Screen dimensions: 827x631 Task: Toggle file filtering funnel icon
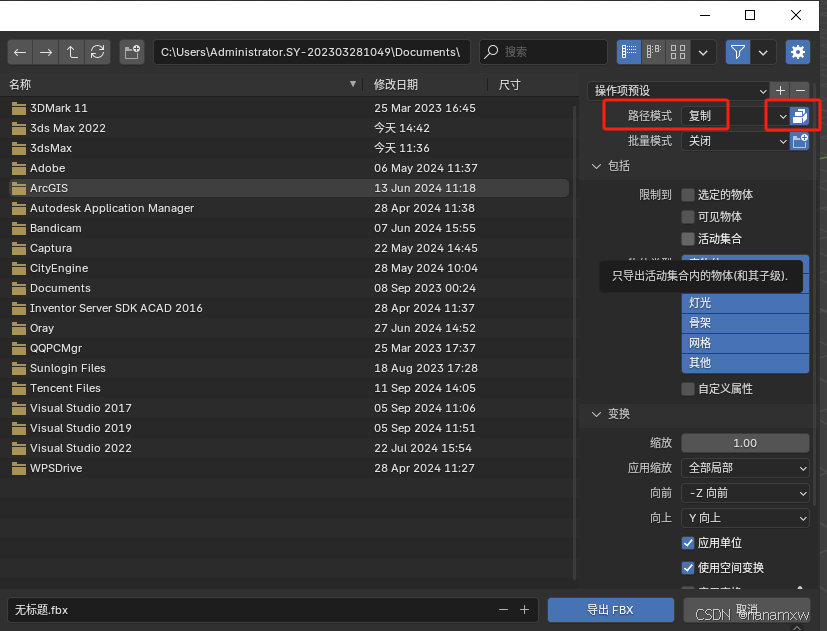pyautogui.click(x=738, y=52)
